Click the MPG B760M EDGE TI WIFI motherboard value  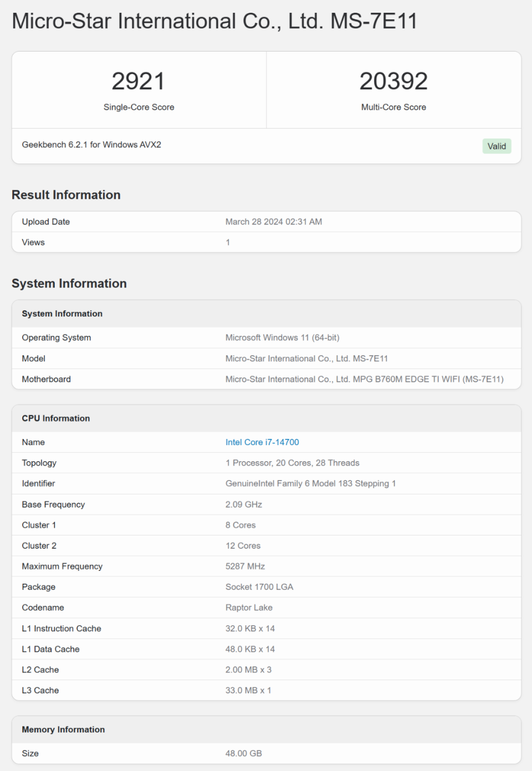click(365, 379)
